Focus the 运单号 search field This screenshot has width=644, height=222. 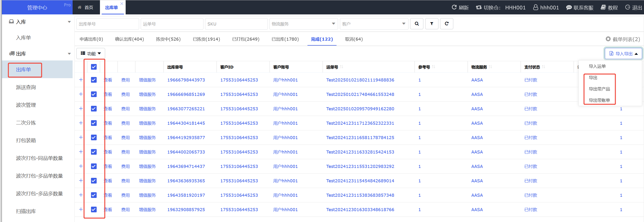point(172,24)
